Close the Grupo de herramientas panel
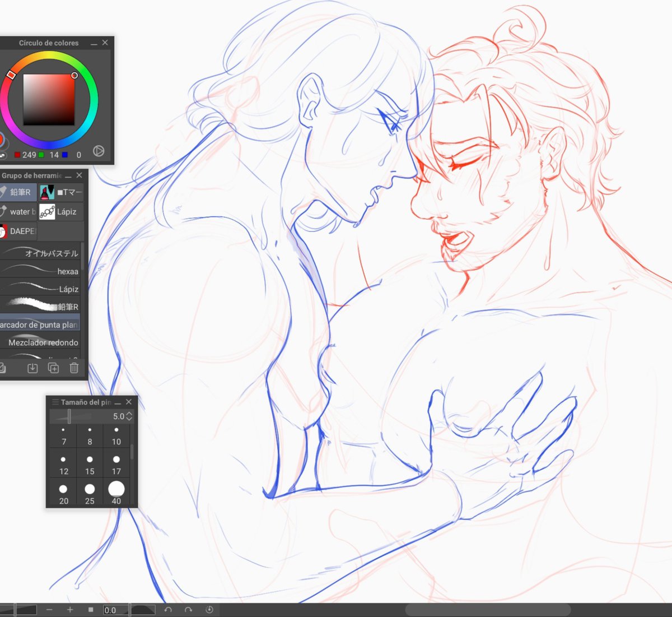This screenshot has width=672, height=617. click(79, 175)
